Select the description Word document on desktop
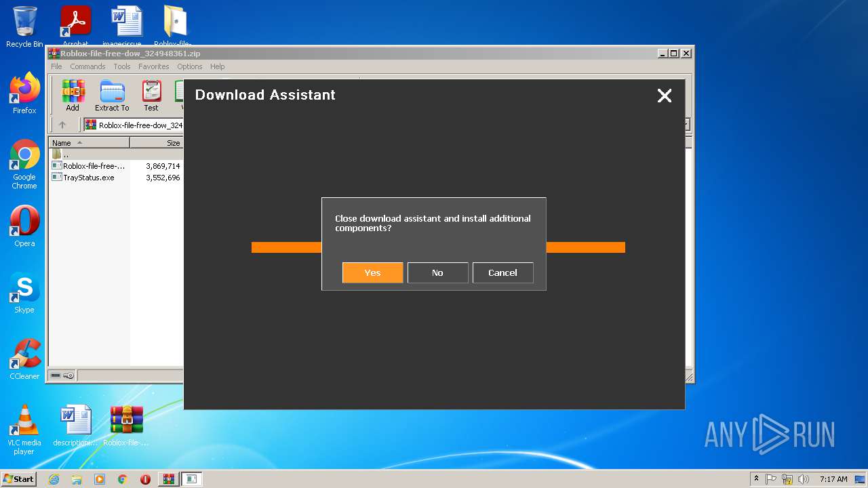 pos(75,426)
